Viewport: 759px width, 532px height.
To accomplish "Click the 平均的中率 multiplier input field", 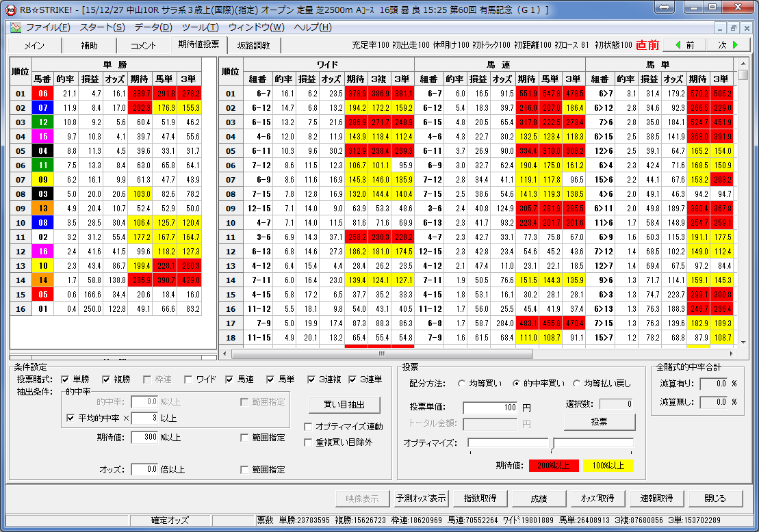I will pos(144,418).
